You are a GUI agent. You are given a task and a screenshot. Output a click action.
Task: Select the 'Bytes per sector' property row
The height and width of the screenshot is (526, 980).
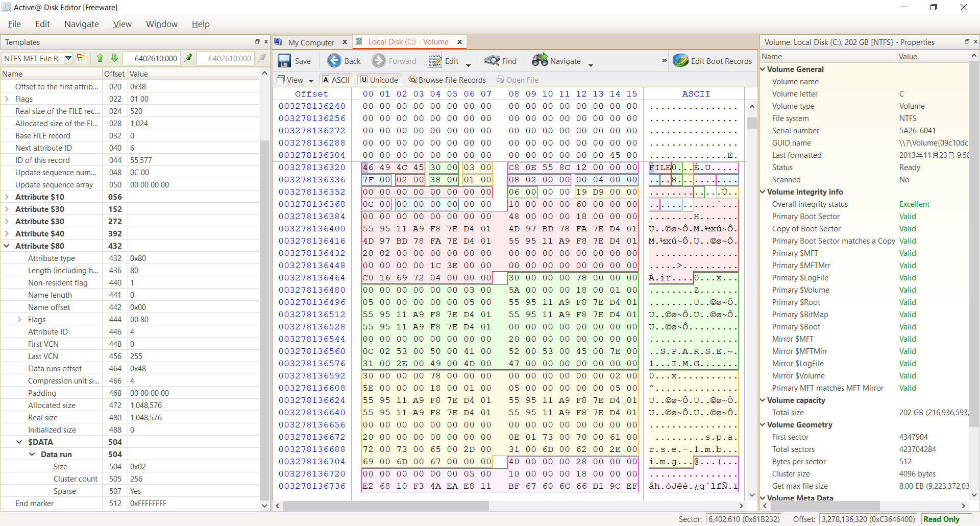865,462
